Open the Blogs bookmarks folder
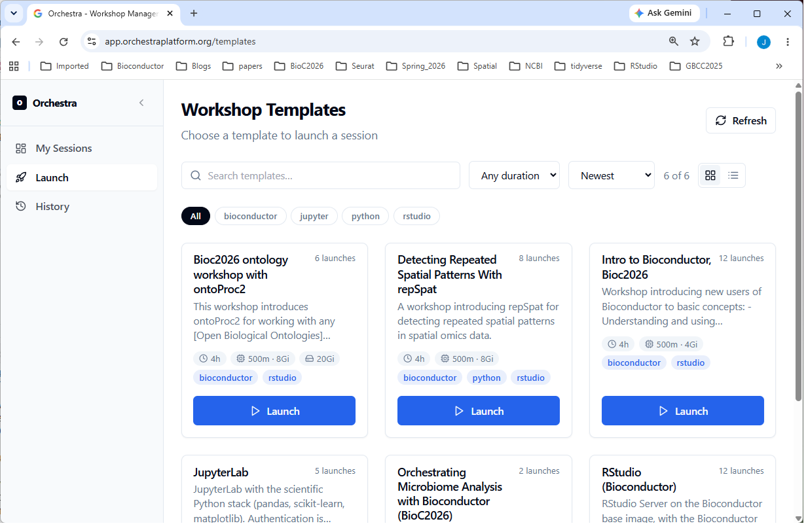 [194, 66]
